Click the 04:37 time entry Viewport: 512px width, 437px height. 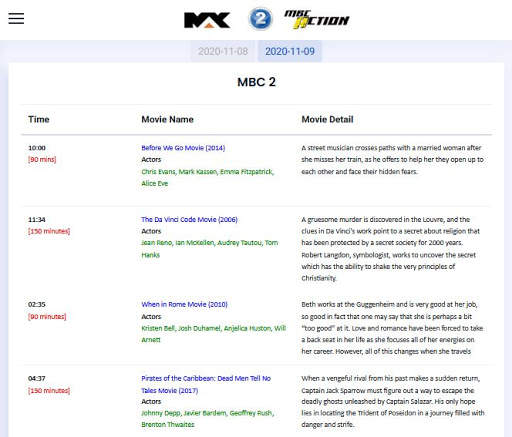37,378
